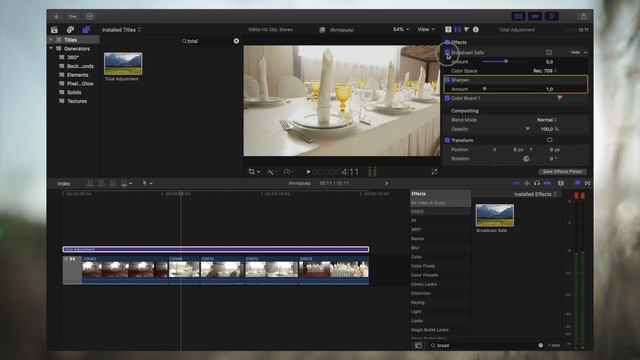This screenshot has height=360, width=640.
Task: Open the Color inspector icon
Action: (467, 29)
